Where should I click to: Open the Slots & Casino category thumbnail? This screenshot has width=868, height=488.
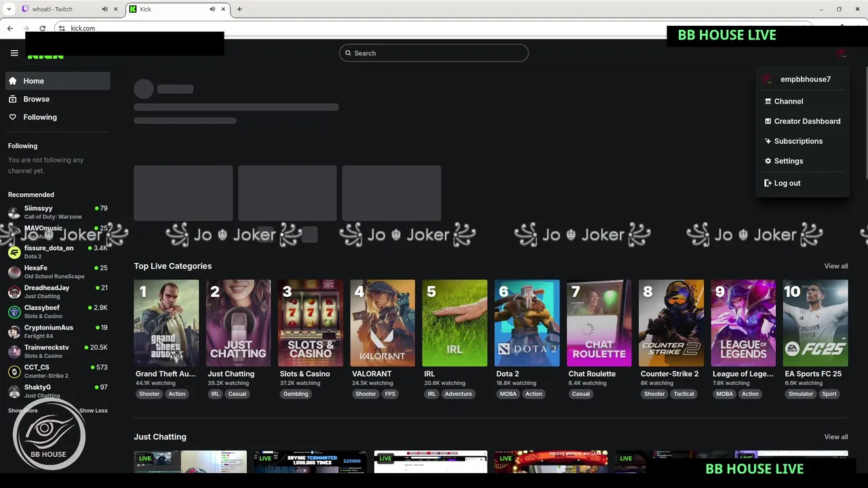pos(311,323)
